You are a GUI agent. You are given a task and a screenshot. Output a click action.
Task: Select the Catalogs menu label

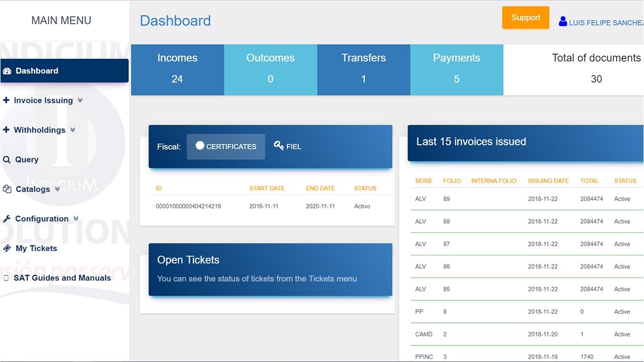[33, 189]
